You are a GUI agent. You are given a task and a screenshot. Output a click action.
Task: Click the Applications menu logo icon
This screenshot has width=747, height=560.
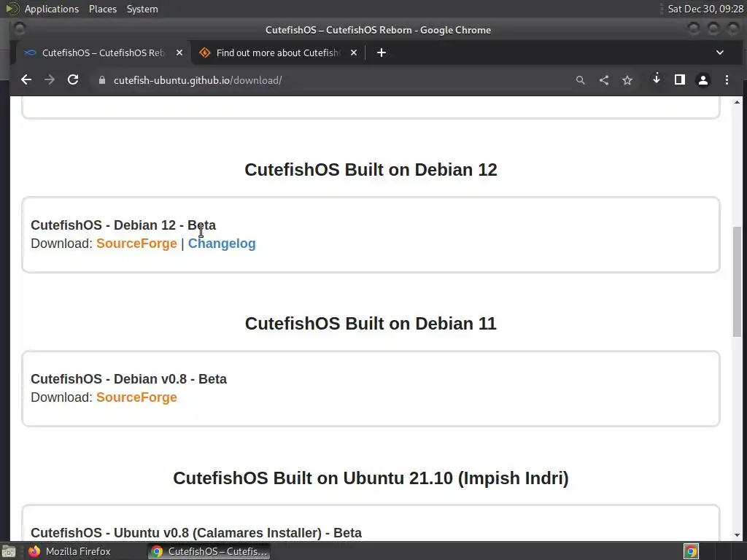12,9
